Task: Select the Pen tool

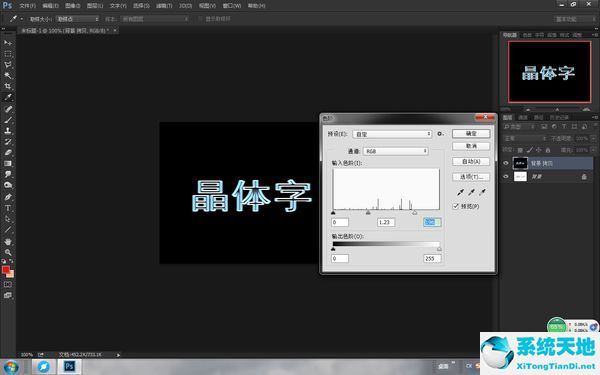Action: 8,197
